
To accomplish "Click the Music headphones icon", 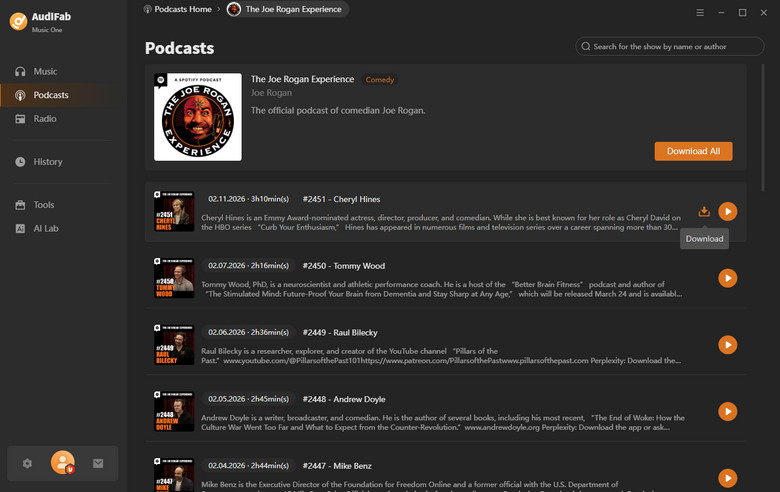I will pyautogui.click(x=20, y=72).
